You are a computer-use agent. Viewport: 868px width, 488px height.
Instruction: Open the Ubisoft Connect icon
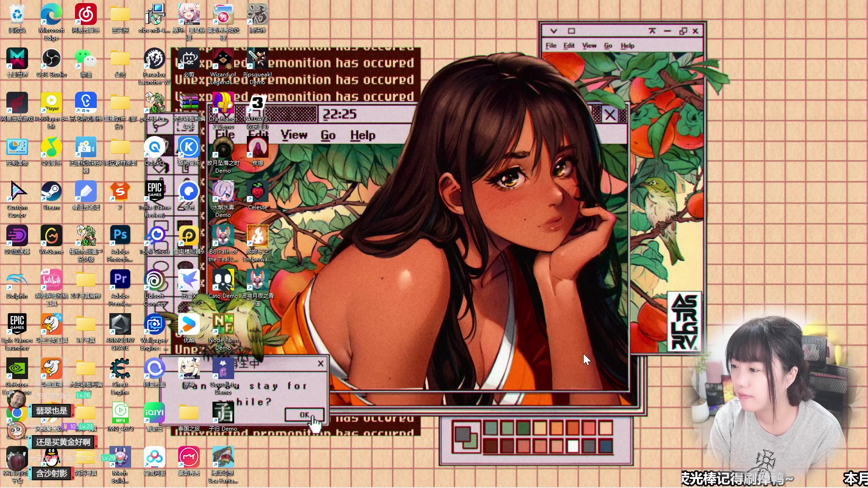[155, 280]
